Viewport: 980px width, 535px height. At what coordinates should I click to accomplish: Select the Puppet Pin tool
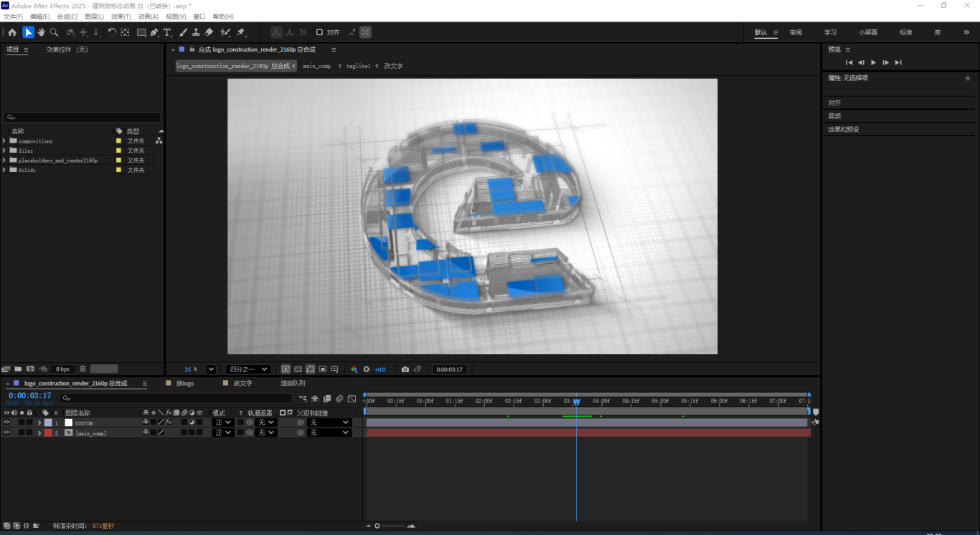pos(241,32)
